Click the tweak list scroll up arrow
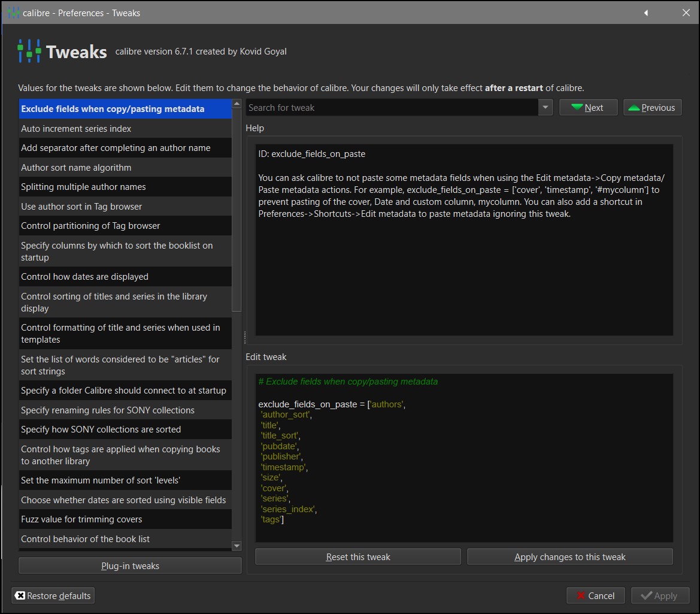The width and height of the screenshot is (700, 614). tap(237, 103)
